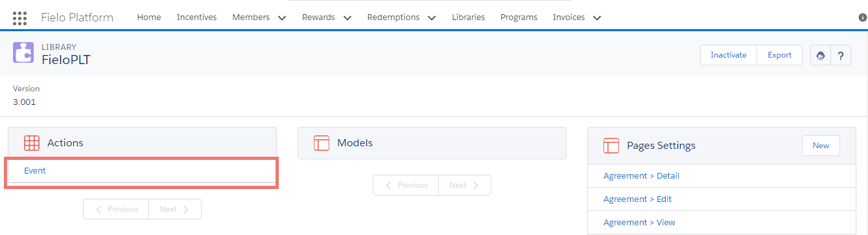The width and height of the screenshot is (868, 235).
Task: Open the Event action link
Action: click(x=35, y=170)
